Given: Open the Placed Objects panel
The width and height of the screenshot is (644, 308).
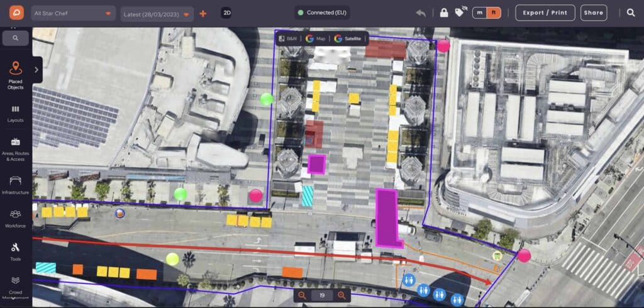Looking at the screenshot, I should coord(16,75).
